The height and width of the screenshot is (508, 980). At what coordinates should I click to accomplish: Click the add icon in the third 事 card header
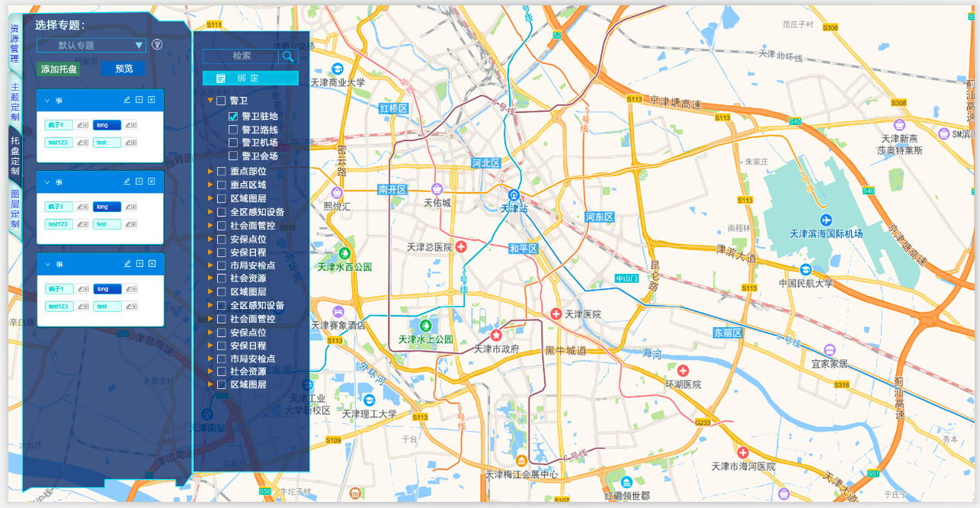tap(139, 264)
